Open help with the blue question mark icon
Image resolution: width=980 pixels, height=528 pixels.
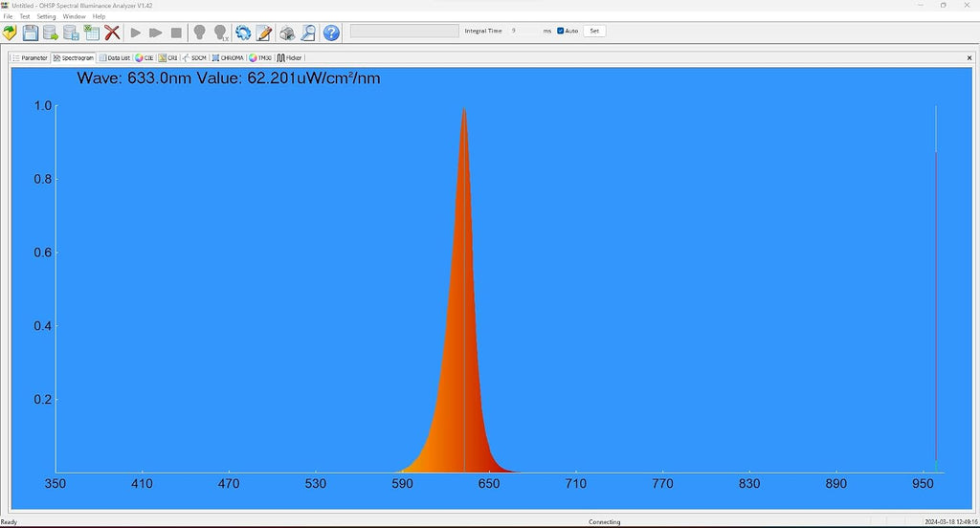pyautogui.click(x=331, y=33)
